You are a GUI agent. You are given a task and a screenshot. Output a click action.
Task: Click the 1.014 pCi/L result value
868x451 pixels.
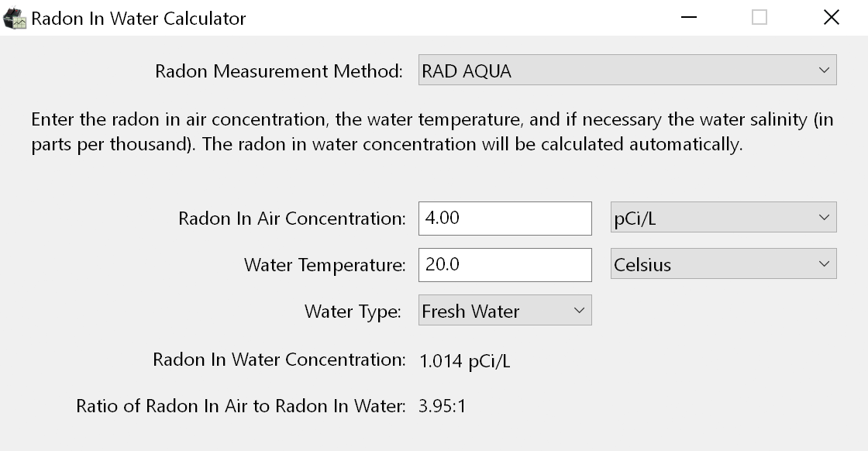[464, 361]
